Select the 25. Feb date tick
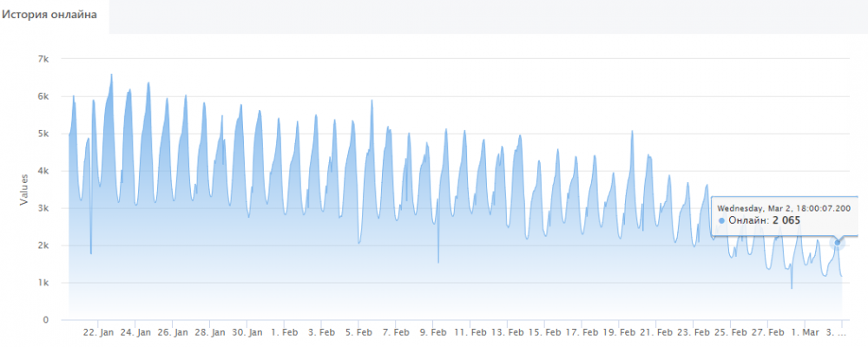Viewport: 868px width, 347px height. coord(733,332)
